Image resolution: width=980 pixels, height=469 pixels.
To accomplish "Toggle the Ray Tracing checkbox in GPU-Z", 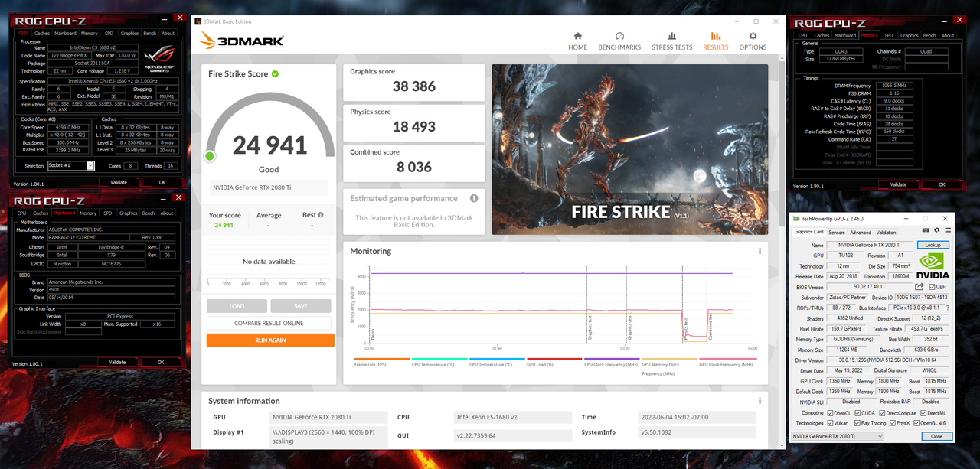I will tap(858, 422).
